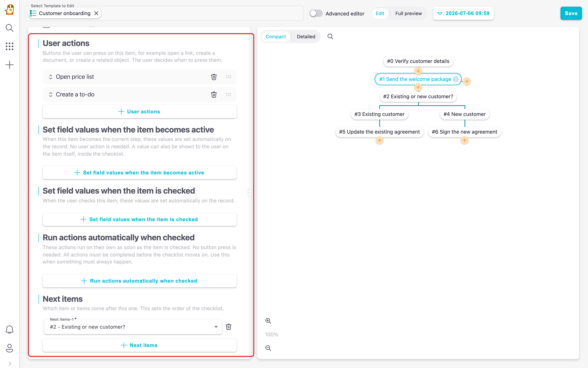
Task: Add branch beside #1 Send the welcome package
Action: [x=467, y=81]
